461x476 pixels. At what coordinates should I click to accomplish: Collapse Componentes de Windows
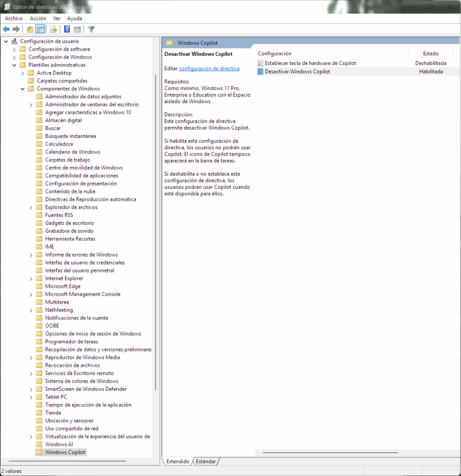(22, 89)
